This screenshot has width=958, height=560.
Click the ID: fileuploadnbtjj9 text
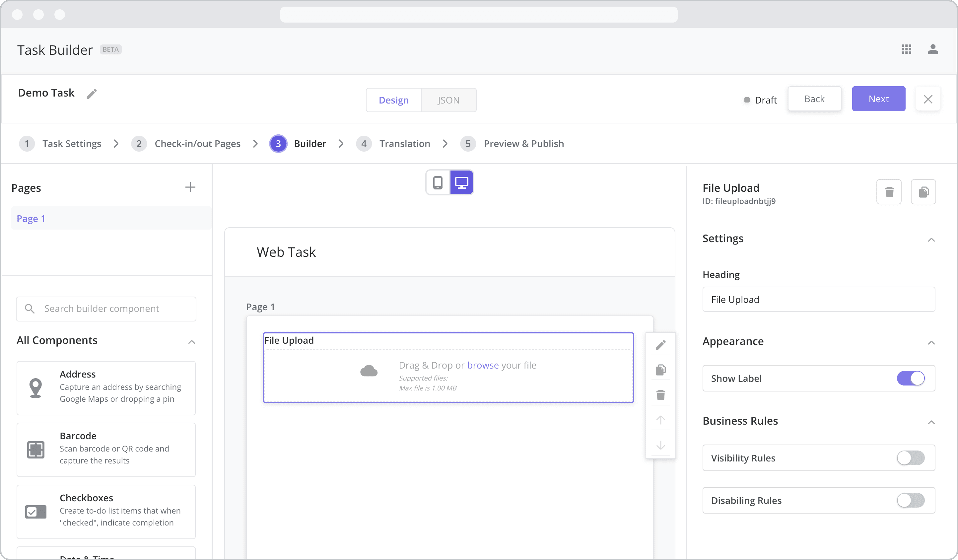click(x=739, y=201)
